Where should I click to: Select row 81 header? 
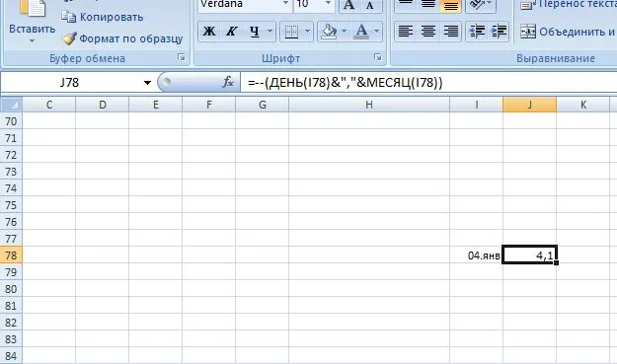(11, 306)
